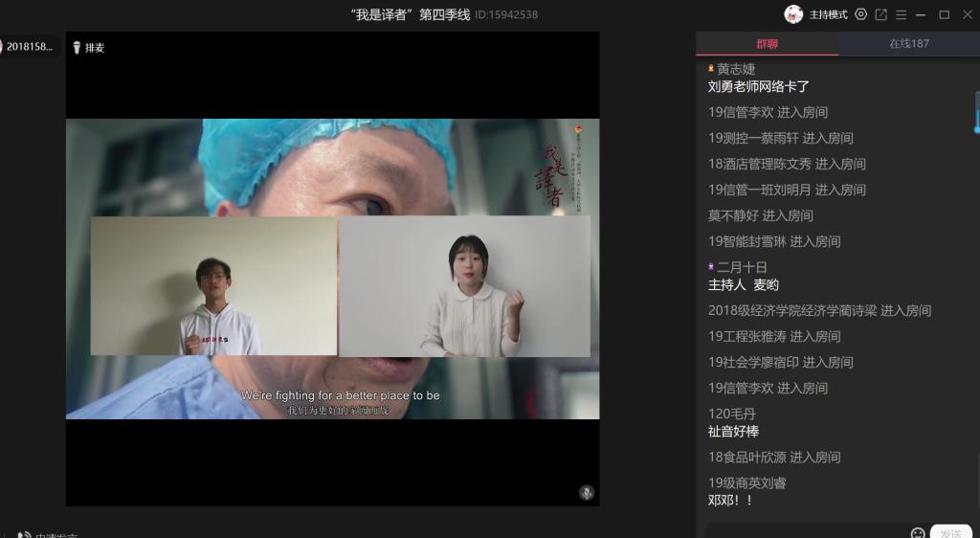This screenshot has height=538, width=980.
Task: Click username 二月十日 in chat list
Action: [x=742, y=267]
